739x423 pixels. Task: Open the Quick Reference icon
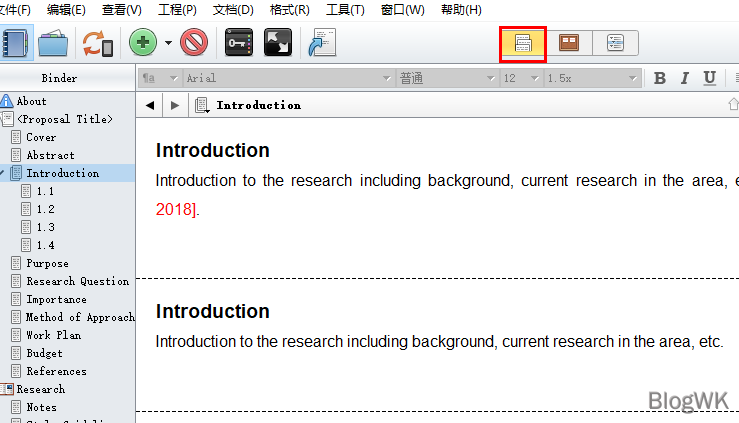tap(322, 43)
